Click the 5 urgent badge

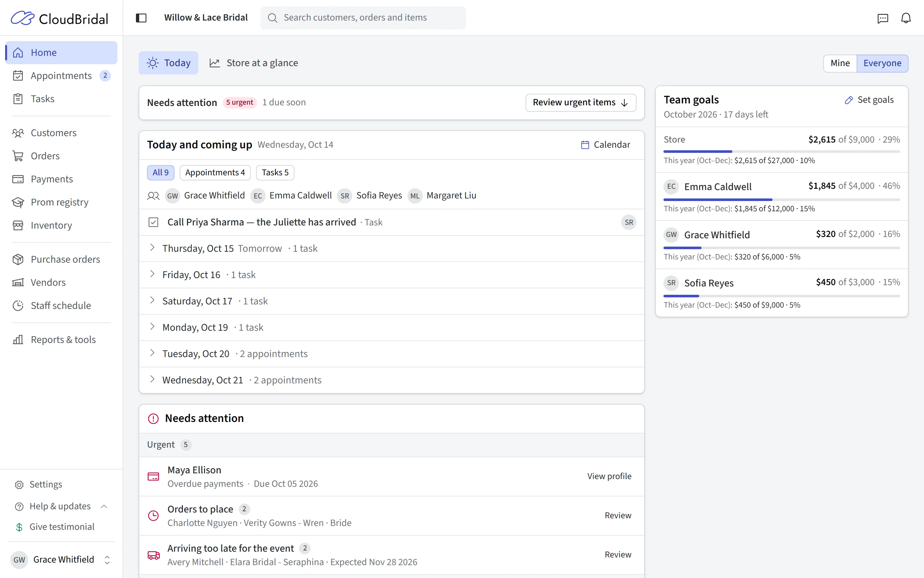(x=239, y=102)
